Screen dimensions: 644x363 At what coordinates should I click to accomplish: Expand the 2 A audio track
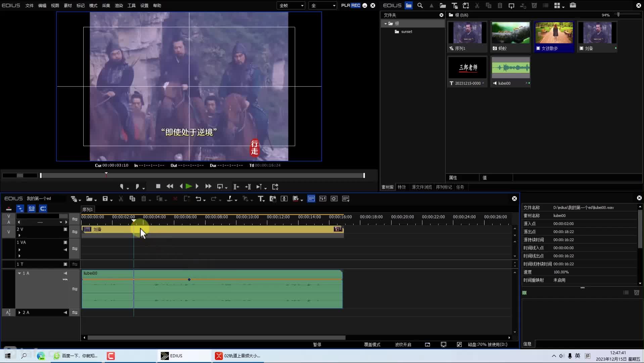19,313
